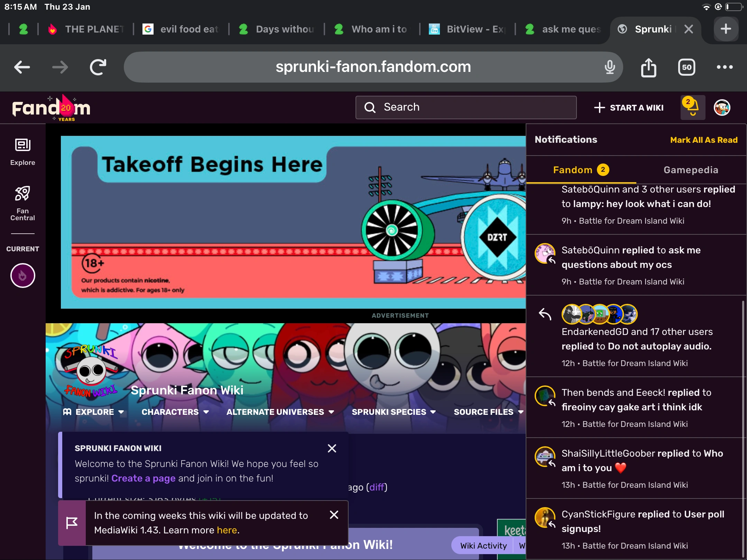The image size is (747, 560).
Task: Switch to Gamepedia notifications tab
Action: point(691,170)
